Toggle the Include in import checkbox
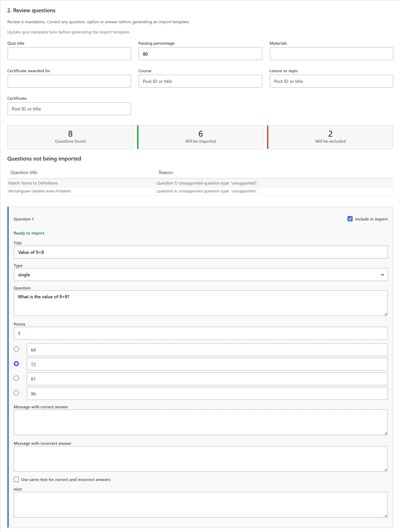Image resolution: width=400 pixels, height=532 pixels. point(350,219)
